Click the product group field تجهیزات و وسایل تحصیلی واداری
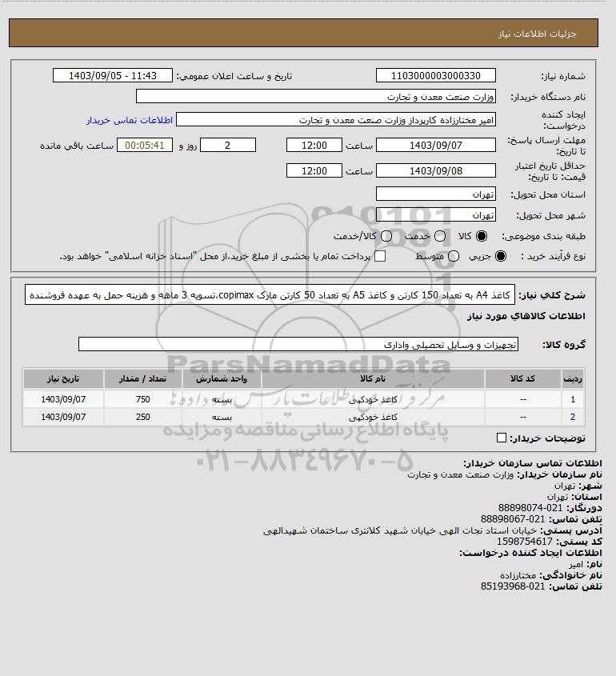 [x=298, y=345]
